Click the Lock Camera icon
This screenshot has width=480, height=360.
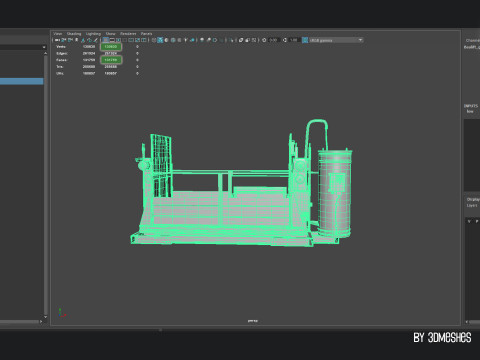click(x=63, y=40)
